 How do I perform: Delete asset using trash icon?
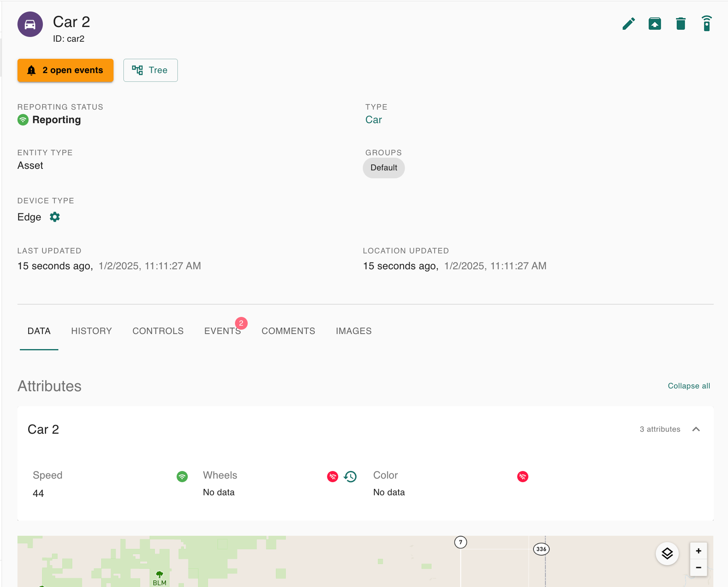[680, 24]
